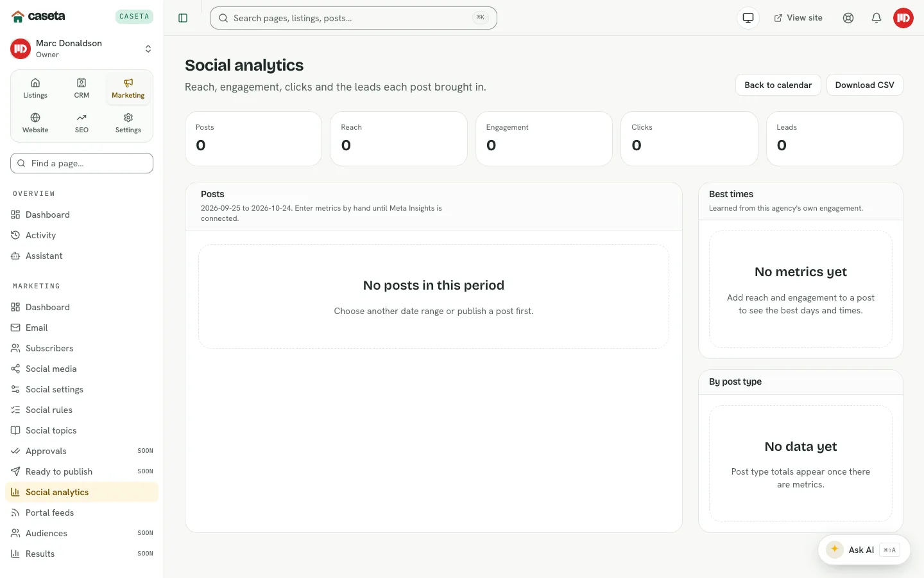Click the Assistant robot icon
Viewport: 924px width, 578px height.
click(x=15, y=256)
